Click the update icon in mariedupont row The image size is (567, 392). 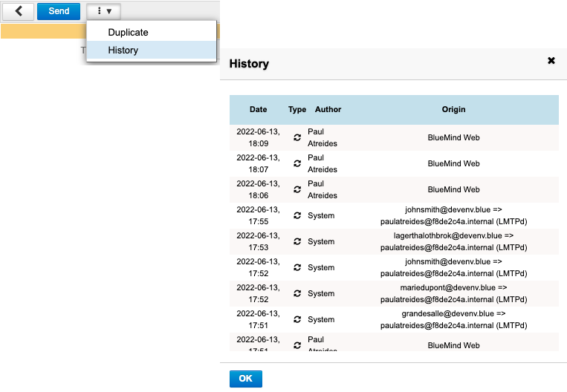coord(297,294)
